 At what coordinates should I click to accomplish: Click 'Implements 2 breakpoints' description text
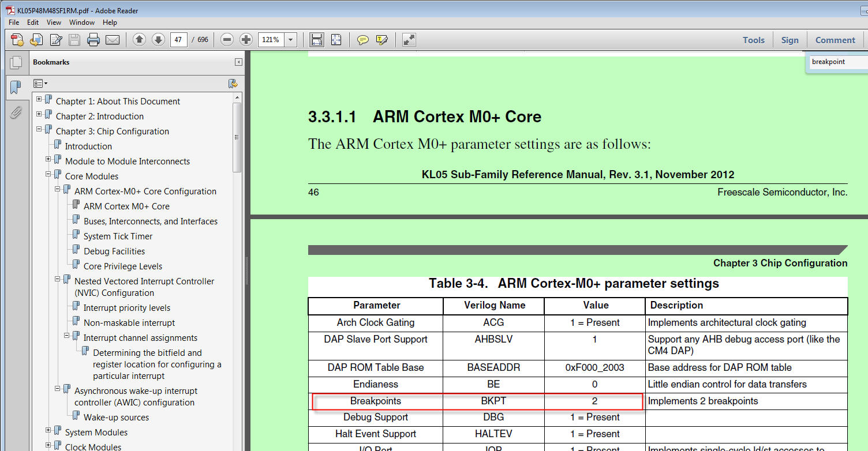703,401
